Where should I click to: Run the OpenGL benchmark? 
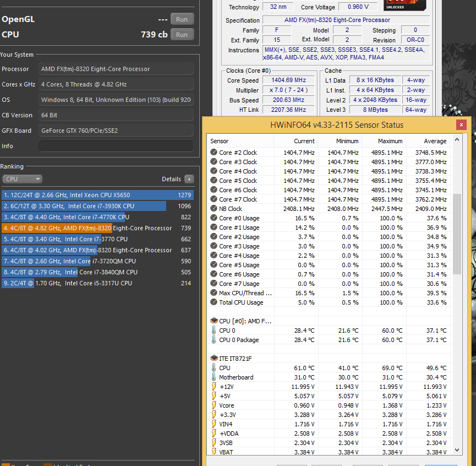coord(182,19)
